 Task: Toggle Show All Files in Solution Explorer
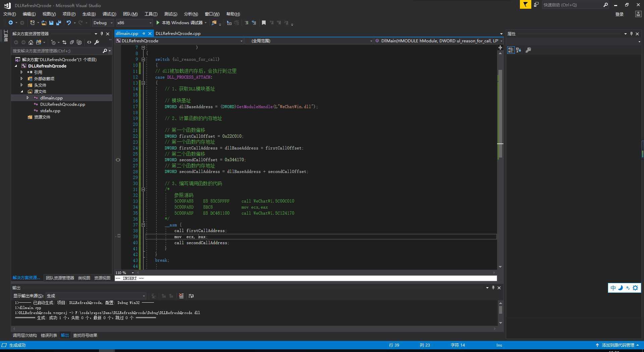coord(79,42)
